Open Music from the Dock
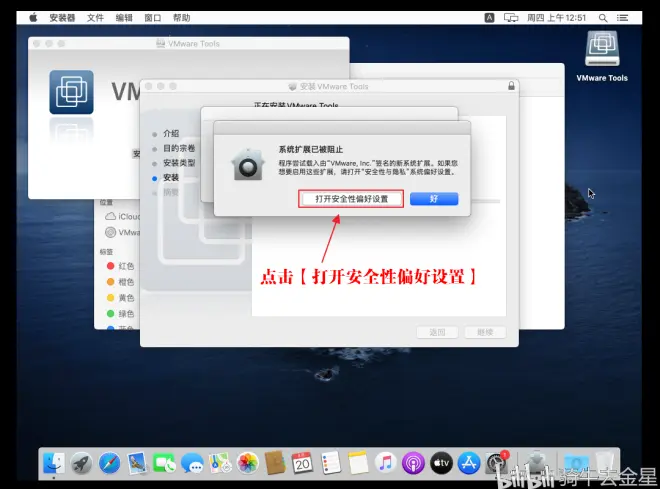Image resolution: width=660 pixels, height=489 pixels. click(386, 463)
